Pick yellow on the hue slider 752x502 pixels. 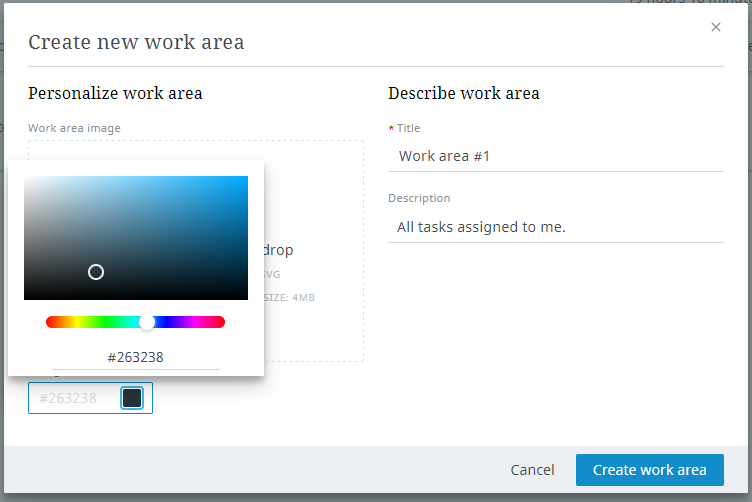click(x=77, y=322)
